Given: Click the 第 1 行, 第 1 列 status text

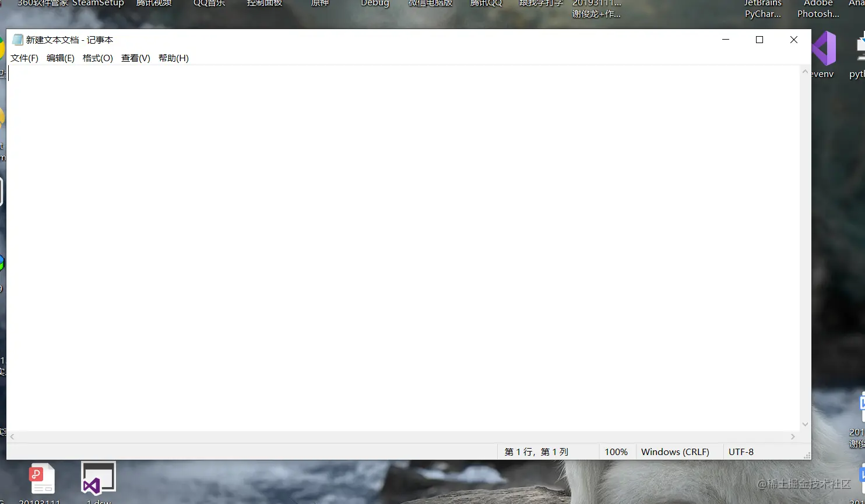Looking at the screenshot, I should [x=536, y=452].
